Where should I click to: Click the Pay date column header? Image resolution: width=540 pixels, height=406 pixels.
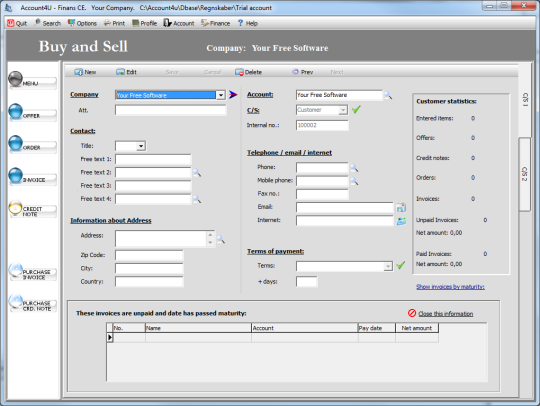377,328
